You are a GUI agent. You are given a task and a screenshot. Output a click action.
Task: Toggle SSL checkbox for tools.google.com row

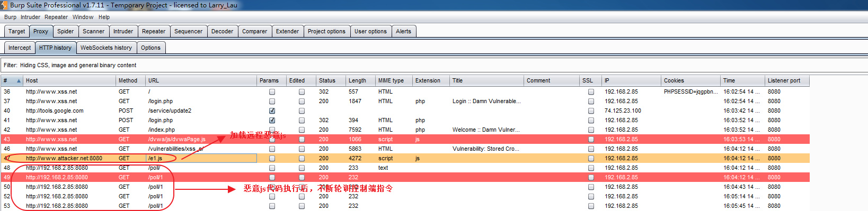point(591,111)
